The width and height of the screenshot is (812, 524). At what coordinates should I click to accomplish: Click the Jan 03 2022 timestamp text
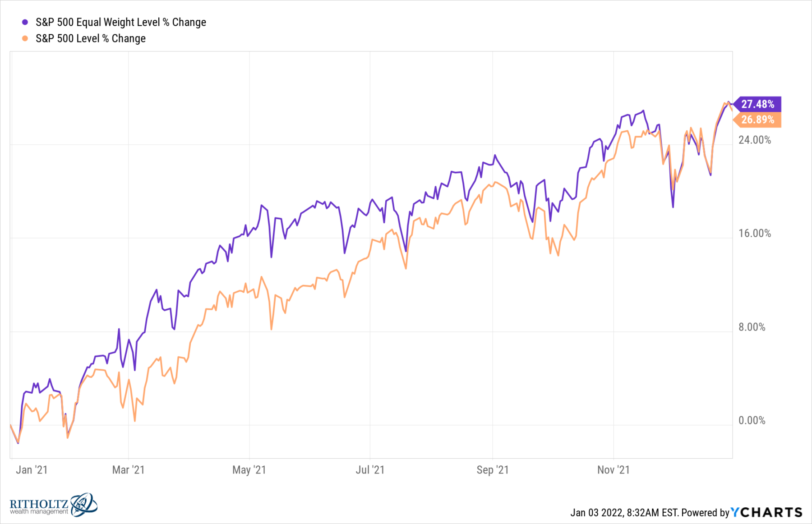(x=624, y=513)
